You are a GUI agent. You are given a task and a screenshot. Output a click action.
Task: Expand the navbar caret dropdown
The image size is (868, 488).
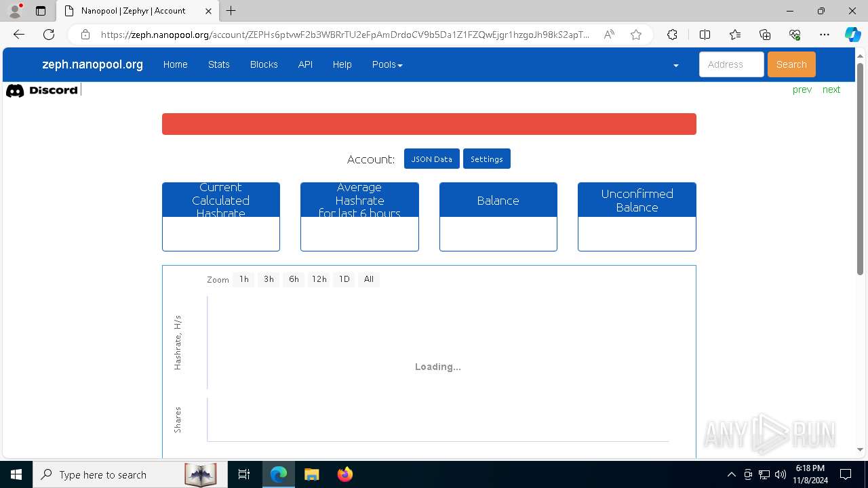675,65
